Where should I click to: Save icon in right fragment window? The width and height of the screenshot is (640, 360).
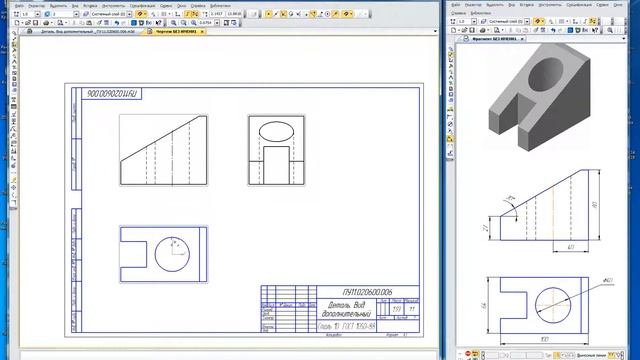pyautogui.click(x=472, y=30)
